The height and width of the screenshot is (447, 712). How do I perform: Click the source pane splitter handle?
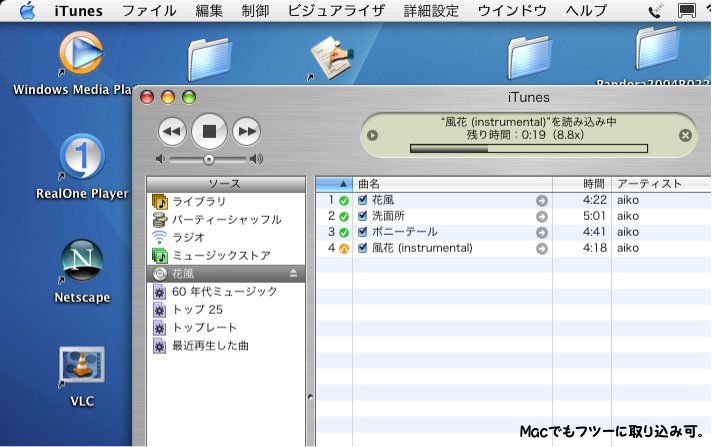311,397
